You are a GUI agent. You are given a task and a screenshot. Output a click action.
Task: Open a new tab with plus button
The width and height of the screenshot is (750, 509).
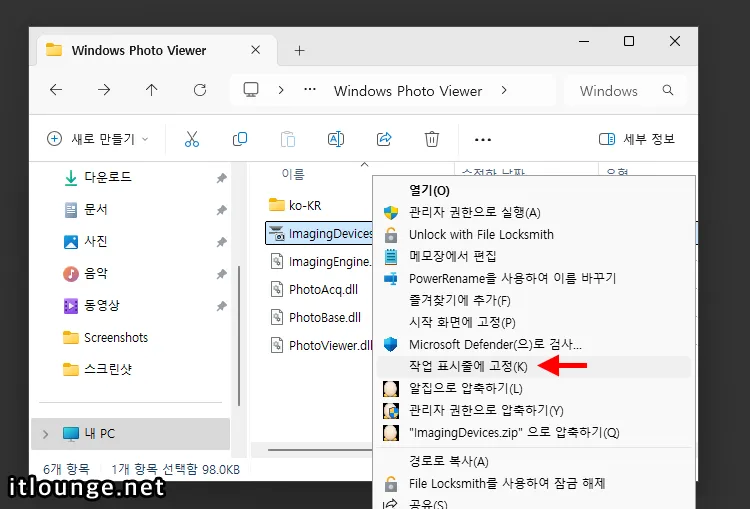point(299,50)
